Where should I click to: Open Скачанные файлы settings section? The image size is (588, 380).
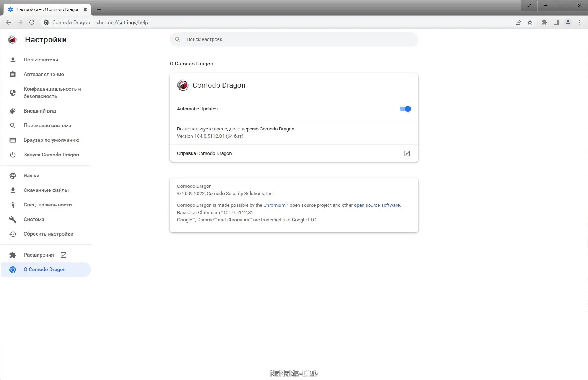[46, 190]
